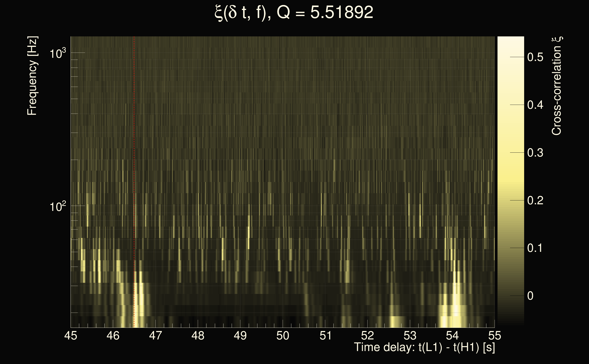Click the 0.5 tick on the colorbar
This screenshot has width=589, height=364.
click(x=535, y=57)
